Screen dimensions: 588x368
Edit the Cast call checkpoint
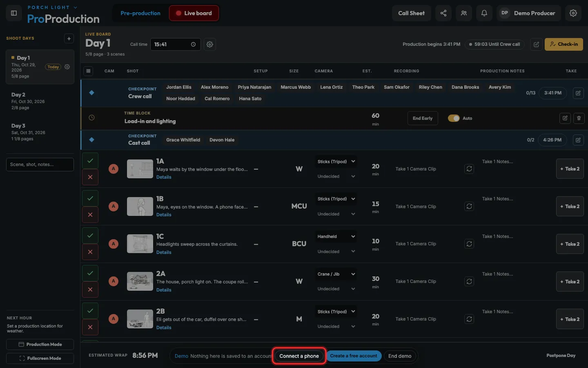click(x=578, y=140)
